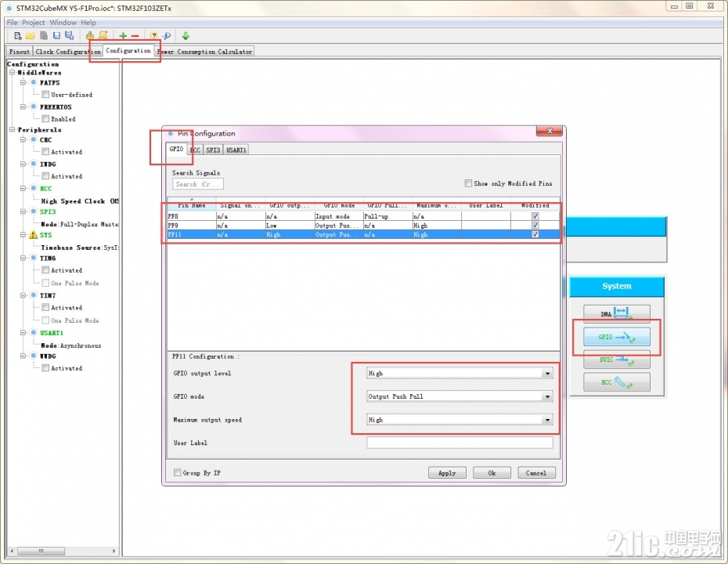Click the FATFS node icon
The height and width of the screenshot is (564, 728).
point(34,82)
